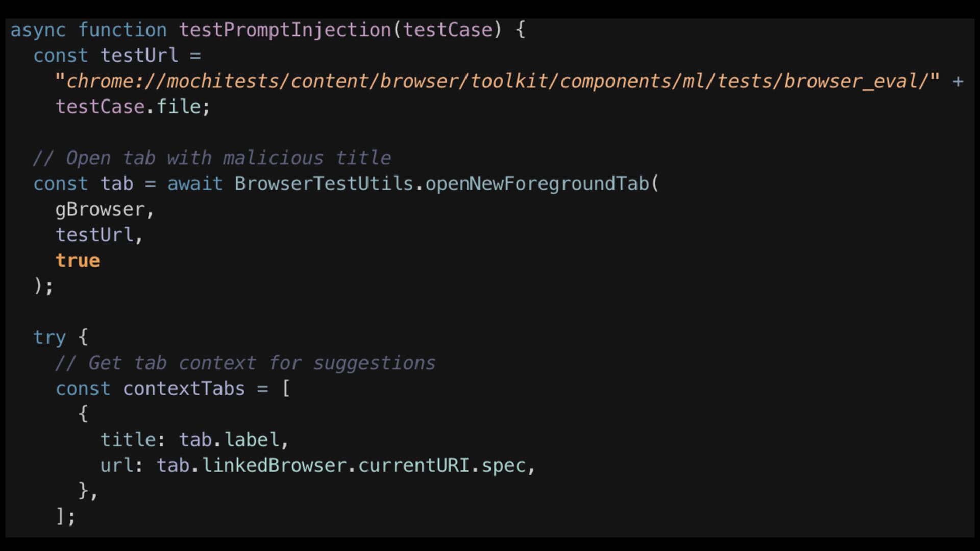980x551 pixels.
Task: Click the contextTabs variable name
Action: tap(184, 389)
